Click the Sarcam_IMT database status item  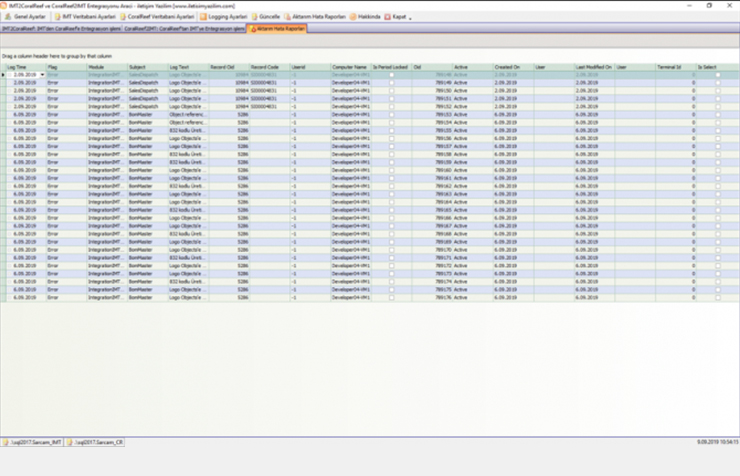[x=36, y=440]
